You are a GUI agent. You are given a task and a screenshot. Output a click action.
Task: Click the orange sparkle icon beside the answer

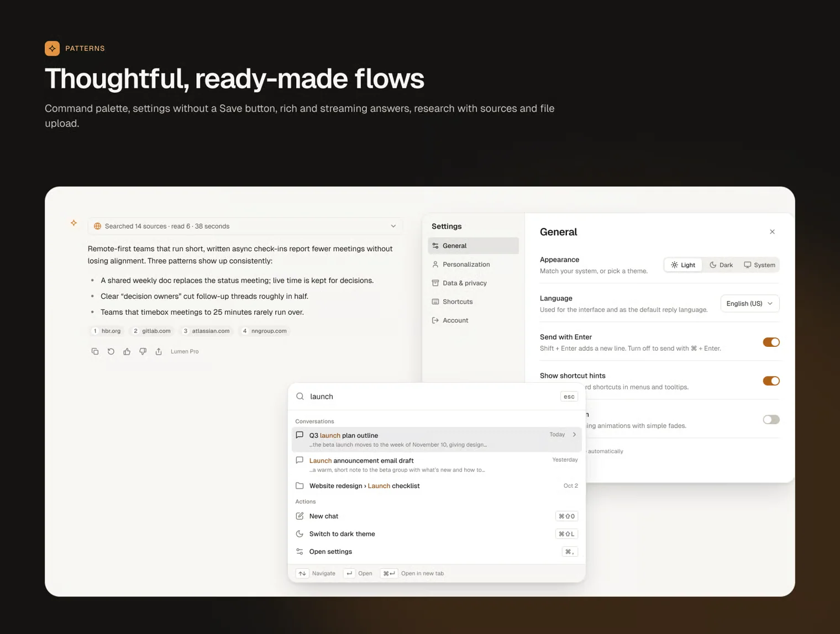coord(73,223)
